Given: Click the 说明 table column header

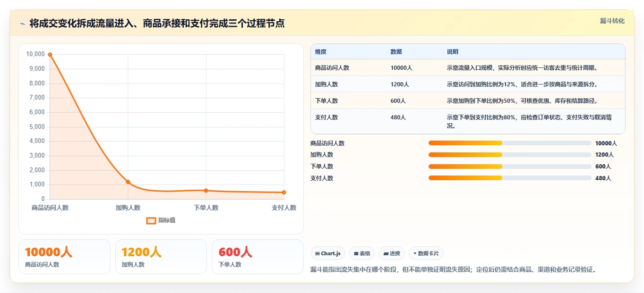Looking at the screenshot, I should pos(453,52).
